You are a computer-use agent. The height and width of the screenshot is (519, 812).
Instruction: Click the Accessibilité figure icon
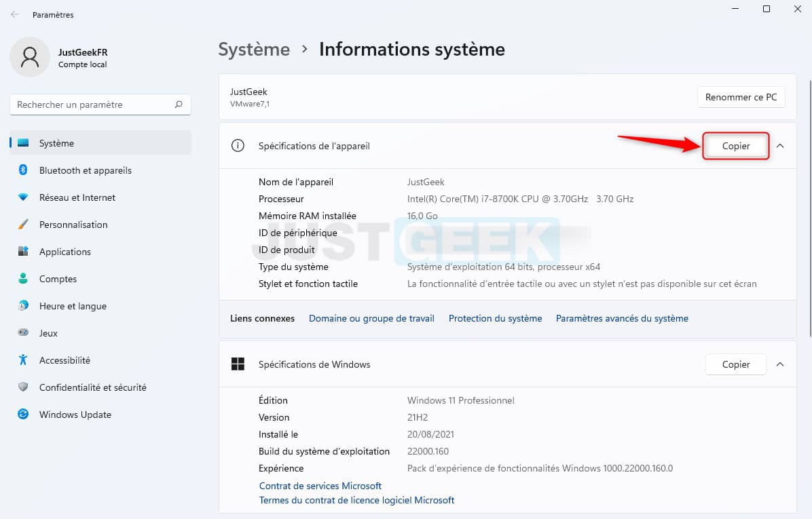23,360
